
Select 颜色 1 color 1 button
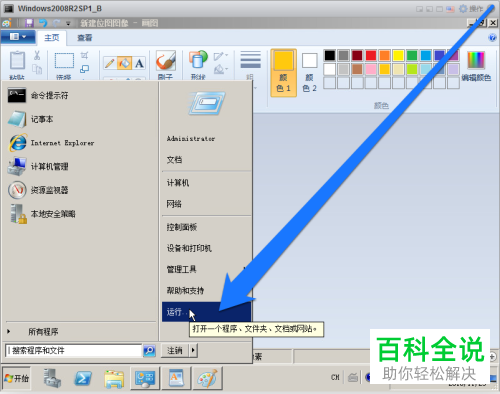(x=283, y=73)
